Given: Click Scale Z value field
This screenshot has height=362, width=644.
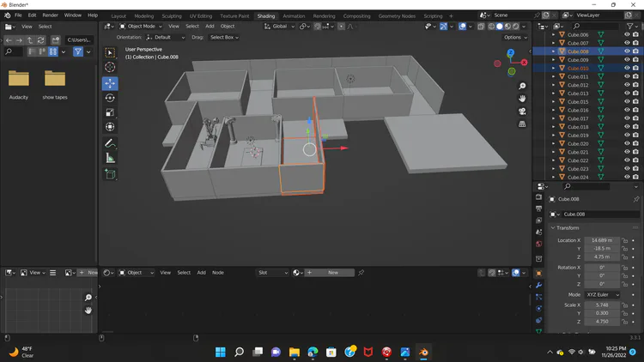Looking at the screenshot, I should pyautogui.click(x=602, y=322).
